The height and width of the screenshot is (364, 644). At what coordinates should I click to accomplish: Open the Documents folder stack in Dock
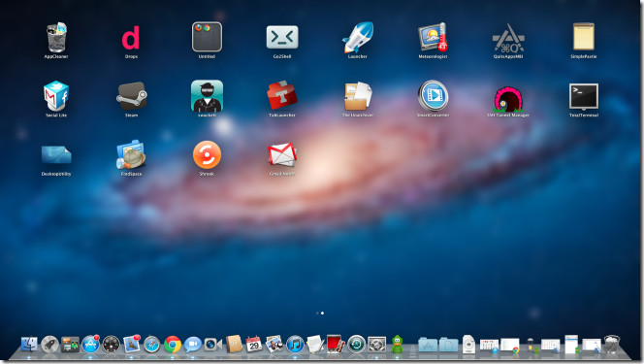[448, 345]
